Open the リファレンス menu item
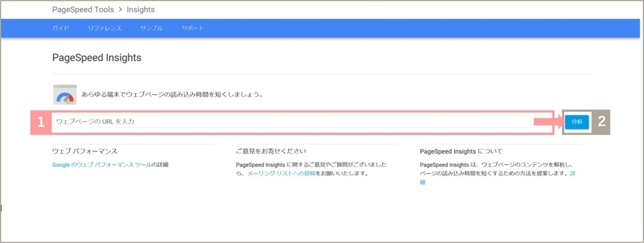Image resolution: width=644 pixels, height=243 pixels. (x=104, y=28)
